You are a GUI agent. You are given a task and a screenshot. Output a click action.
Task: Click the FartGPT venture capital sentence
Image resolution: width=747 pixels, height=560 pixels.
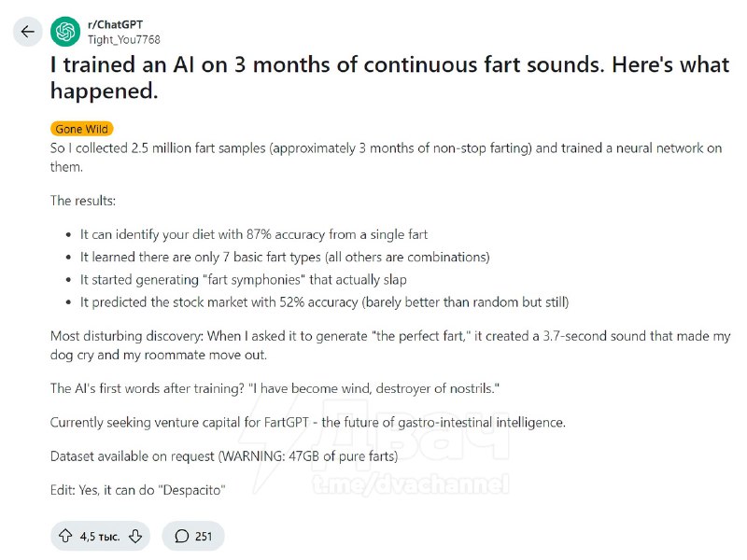click(308, 423)
